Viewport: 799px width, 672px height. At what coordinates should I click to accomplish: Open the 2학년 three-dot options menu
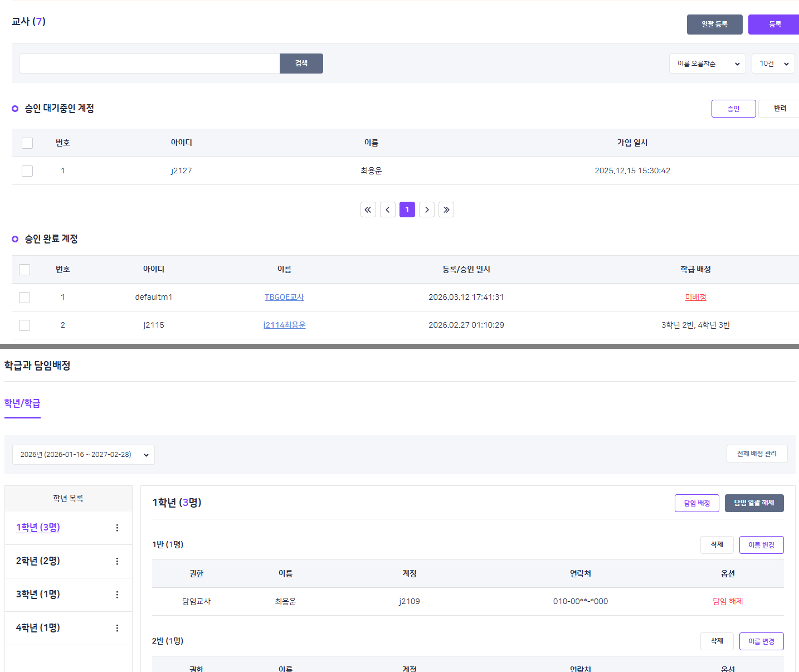pyautogui.click(x=117, y=561)
